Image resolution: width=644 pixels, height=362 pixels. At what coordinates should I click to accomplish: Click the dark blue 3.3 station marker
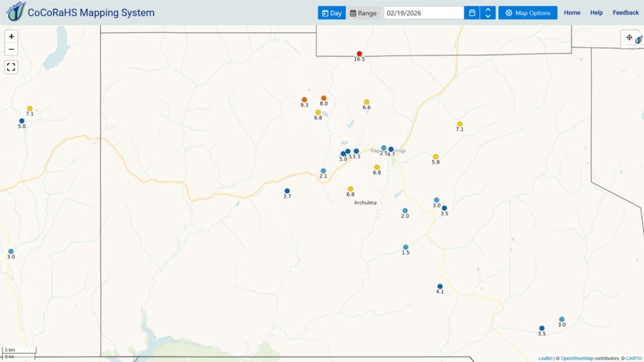356,151
